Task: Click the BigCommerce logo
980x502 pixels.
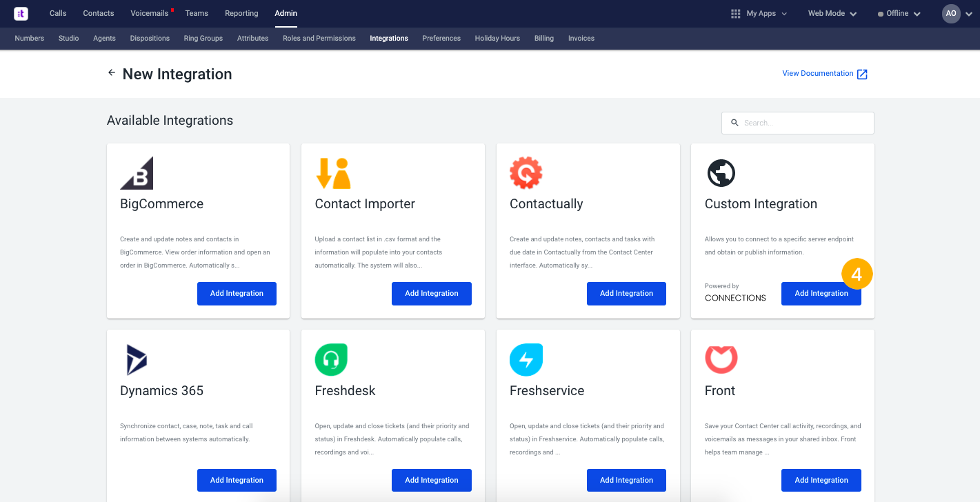Action: coord(137,173)
